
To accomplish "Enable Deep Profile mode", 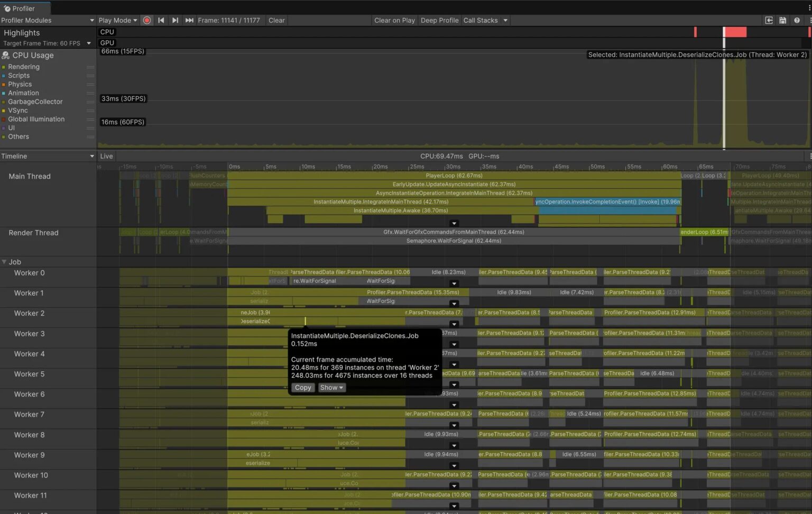I will pyautogui.click(x=439, y=20).
